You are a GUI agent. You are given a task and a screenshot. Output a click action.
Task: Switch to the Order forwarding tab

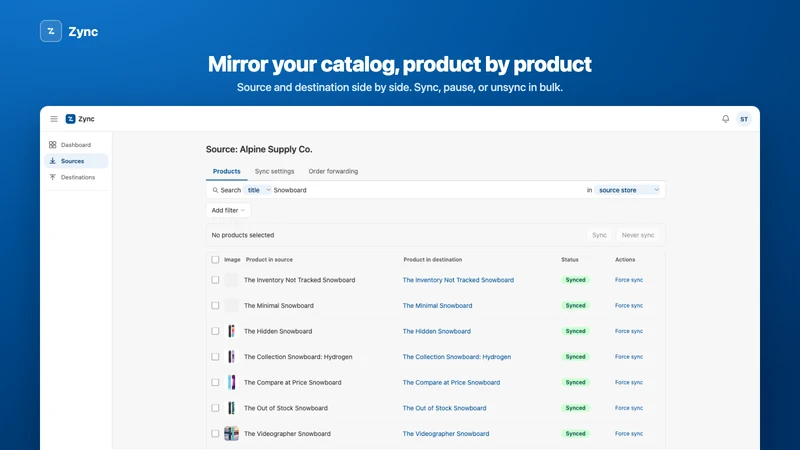pos(333,171)
